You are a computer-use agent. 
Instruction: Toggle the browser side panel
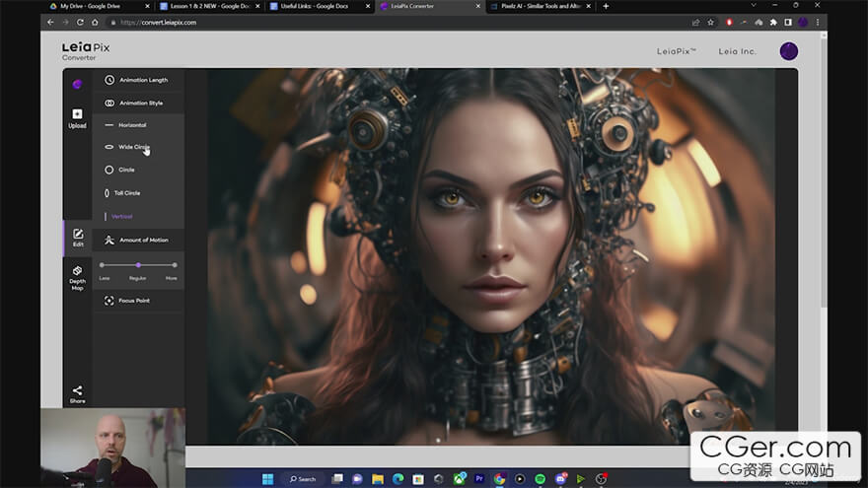pyautogui.click(x=788, y=22)
